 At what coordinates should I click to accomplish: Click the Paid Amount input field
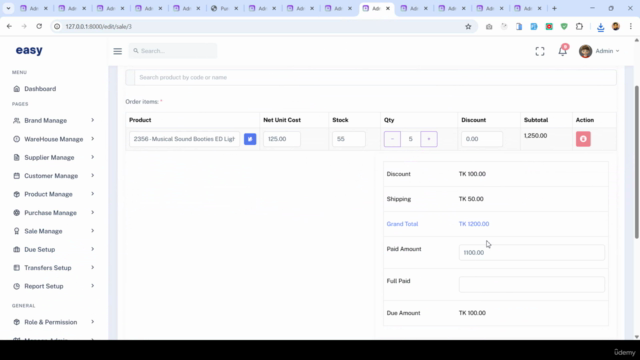click(x=532, y=253)
